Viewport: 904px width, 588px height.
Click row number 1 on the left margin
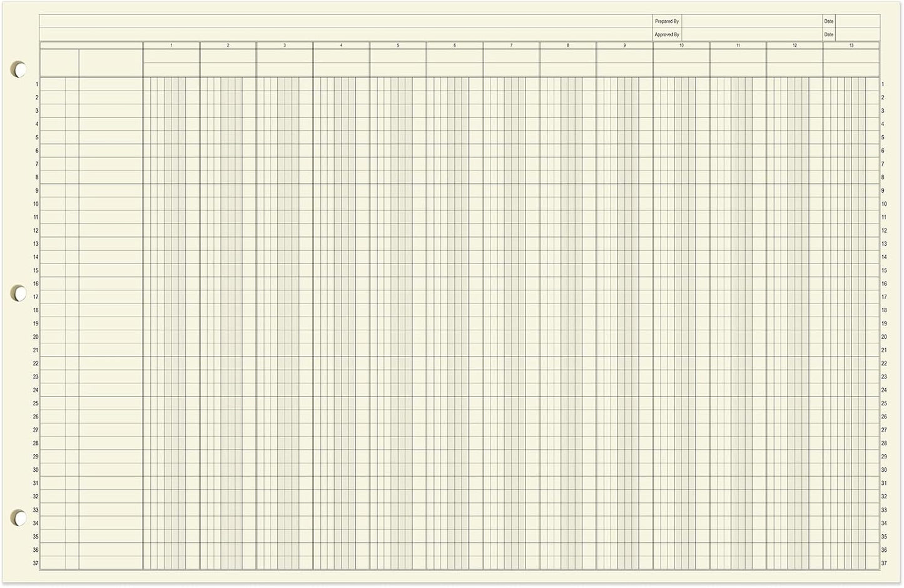(36, 84)
